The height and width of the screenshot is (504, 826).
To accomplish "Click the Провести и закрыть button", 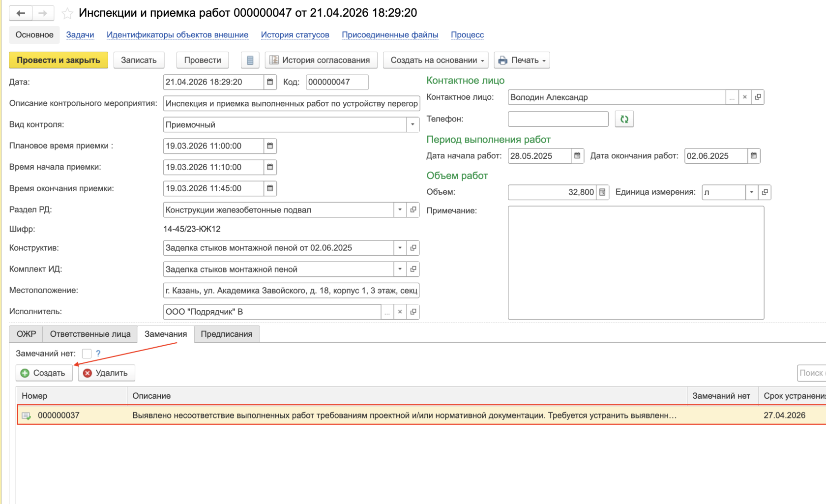I will click(59, 60).
